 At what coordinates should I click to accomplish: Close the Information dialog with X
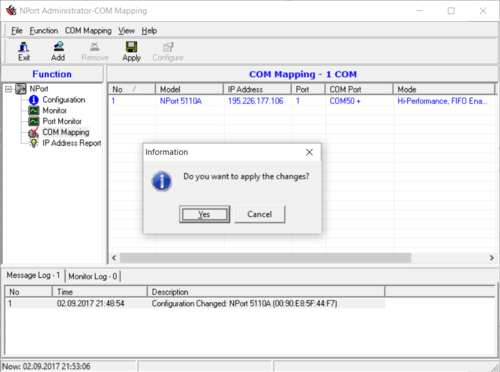tap(309, 152)
